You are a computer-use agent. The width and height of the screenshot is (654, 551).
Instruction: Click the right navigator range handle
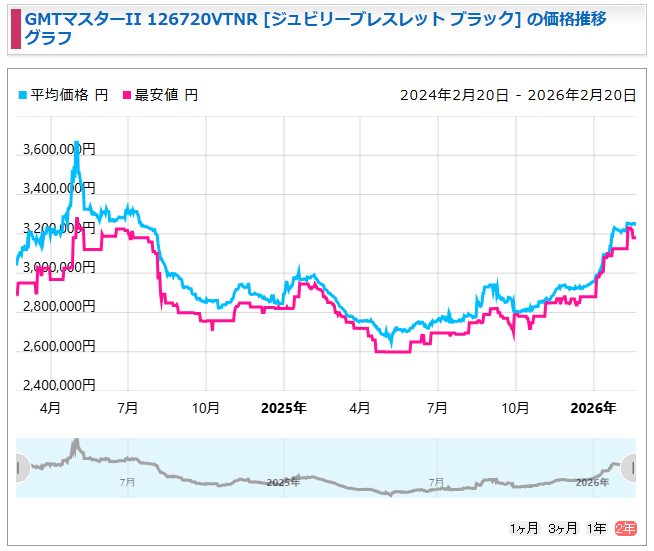point(630,467)
